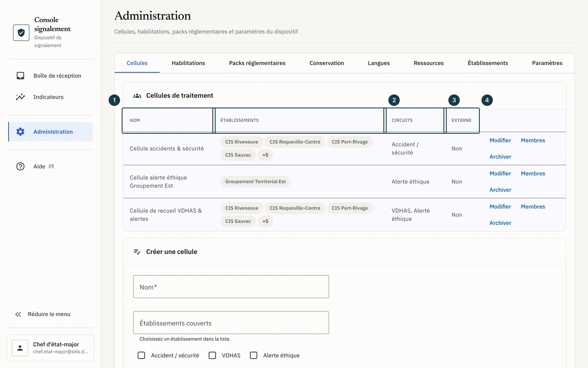The width and height of the screenshot is (588, 368).
Task: Click the ÉTABLISSEMENTS column header
Action: tap(299, 120)
